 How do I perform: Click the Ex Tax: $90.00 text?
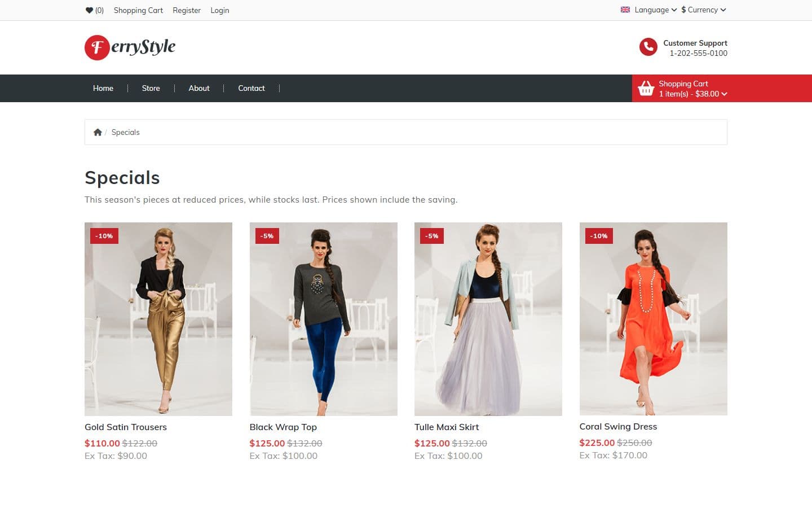(x=116, y=456)
